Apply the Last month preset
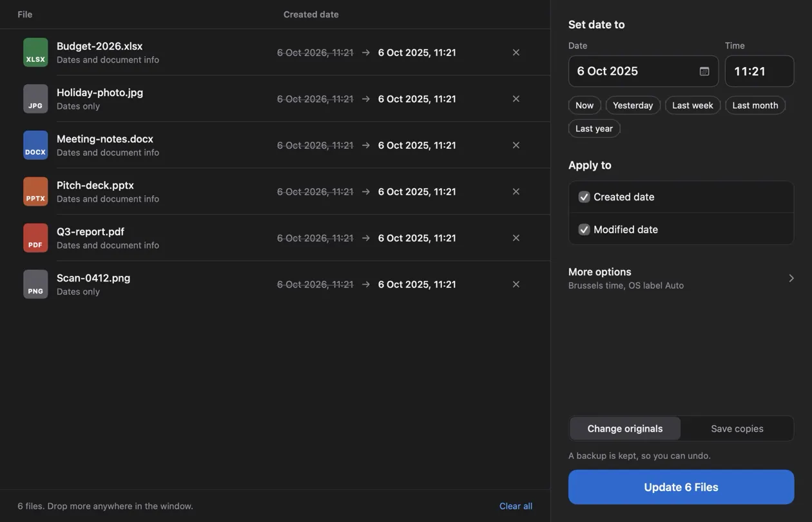The image size is (812, 522). coord(755,105)
